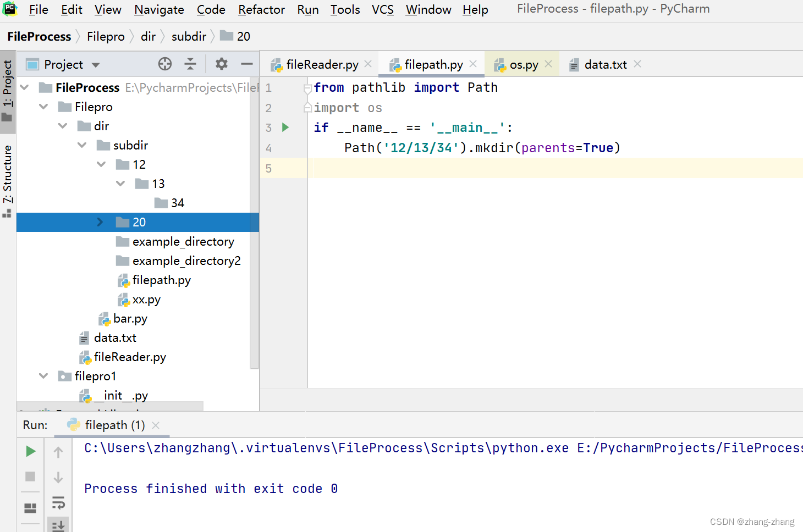Click FileProcess in the breadcrumb bar
803x532 pixels.
pyautogui.click(x=39, y=36)
